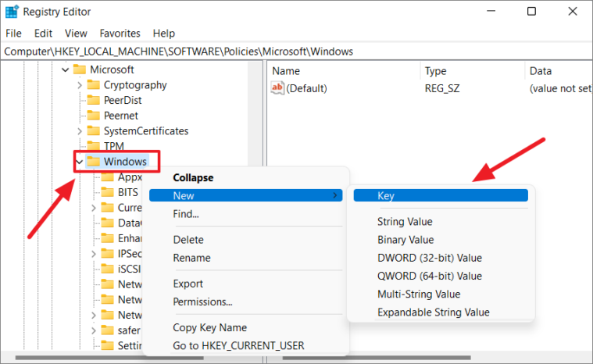Open the Favorites menu
The width and height of the screenshot is (593, 364).
pyautogui.click(x=120, y=34)
